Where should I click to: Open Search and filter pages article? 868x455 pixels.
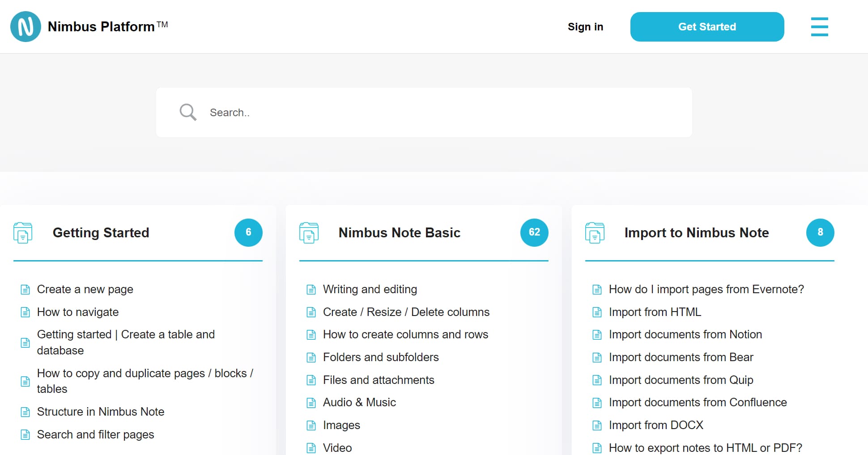pyautogui.click(x=95, y=434)
